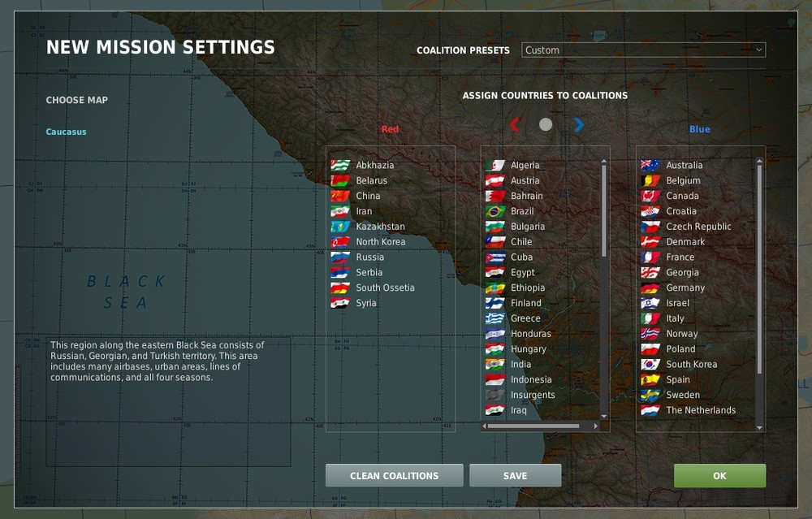This screenshot has height=519, width=812.
Task: Click the Russia flag in the Red coalition list
Action: 340,257
